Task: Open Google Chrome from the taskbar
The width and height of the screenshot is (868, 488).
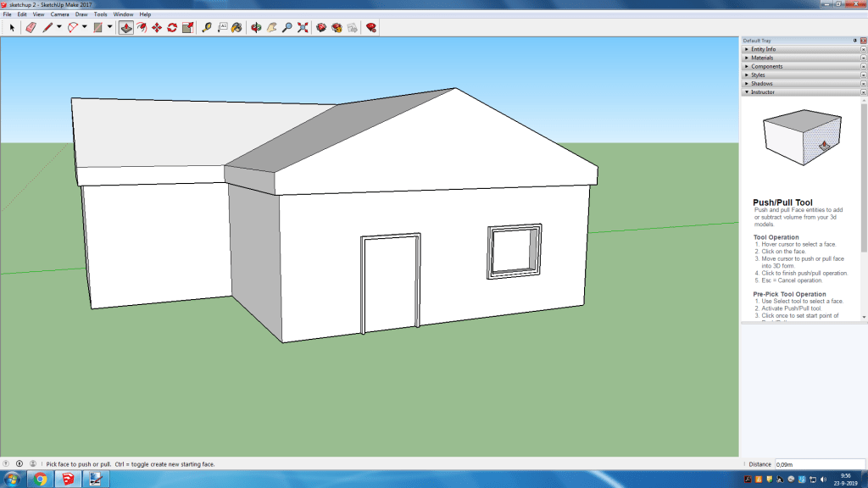Action: pos(40,480)
